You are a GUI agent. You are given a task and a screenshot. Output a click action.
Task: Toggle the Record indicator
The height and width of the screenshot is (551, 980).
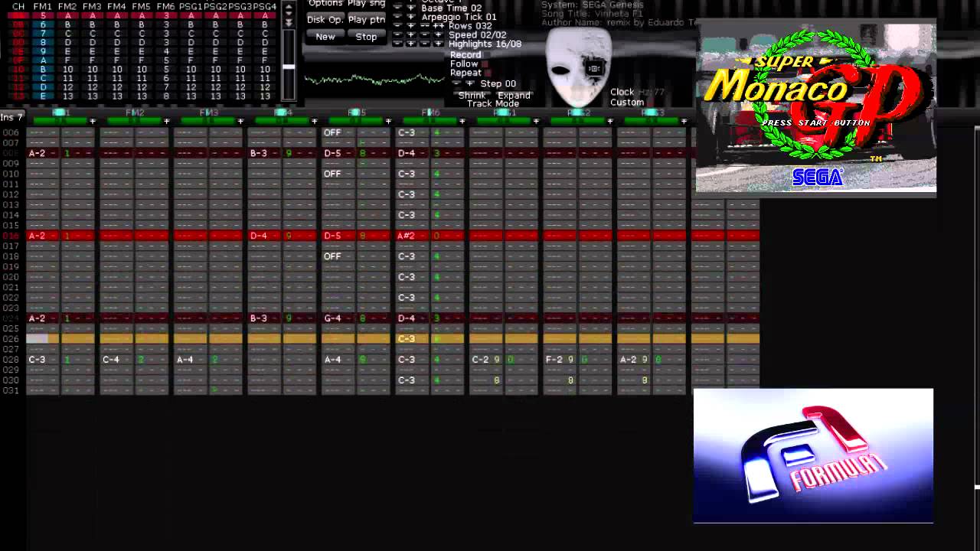coord(487,55)
